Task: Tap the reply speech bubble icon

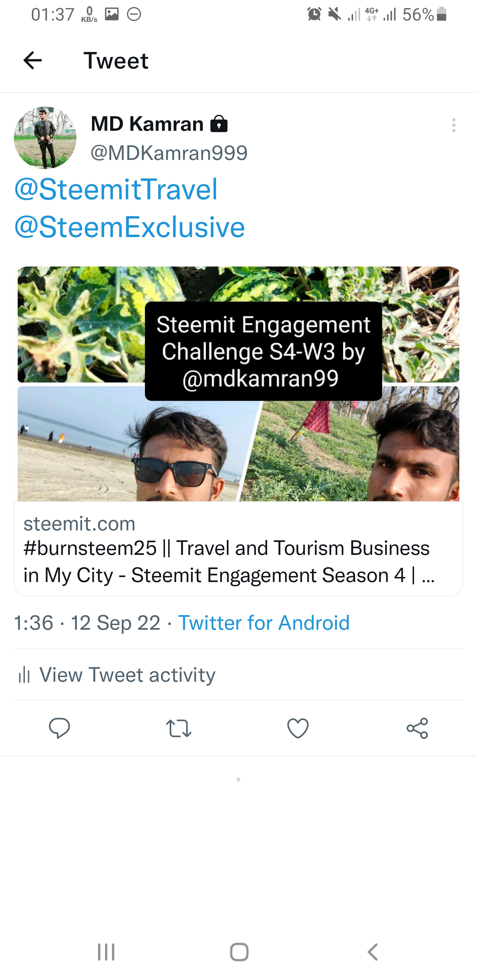Action: tap(59, 728)
